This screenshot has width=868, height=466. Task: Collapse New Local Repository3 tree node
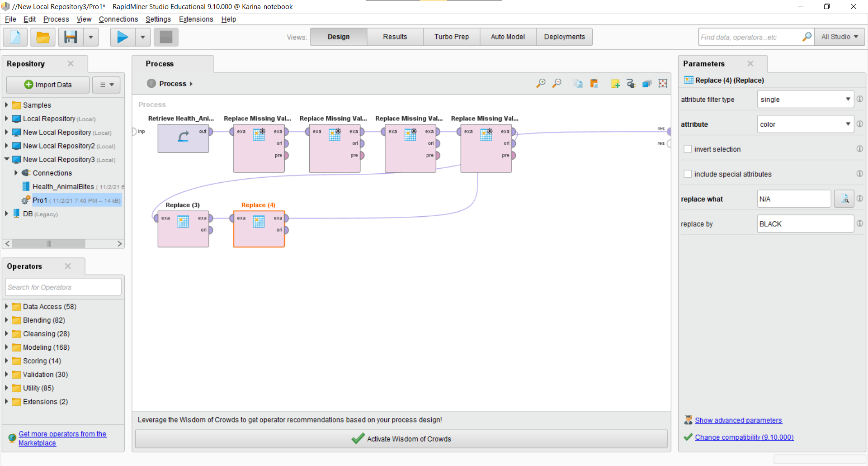tap(6, 159)
